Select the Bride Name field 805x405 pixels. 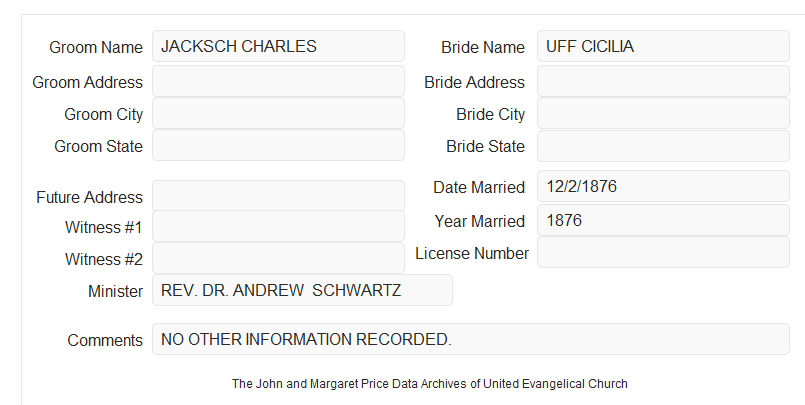coord(663,46)
